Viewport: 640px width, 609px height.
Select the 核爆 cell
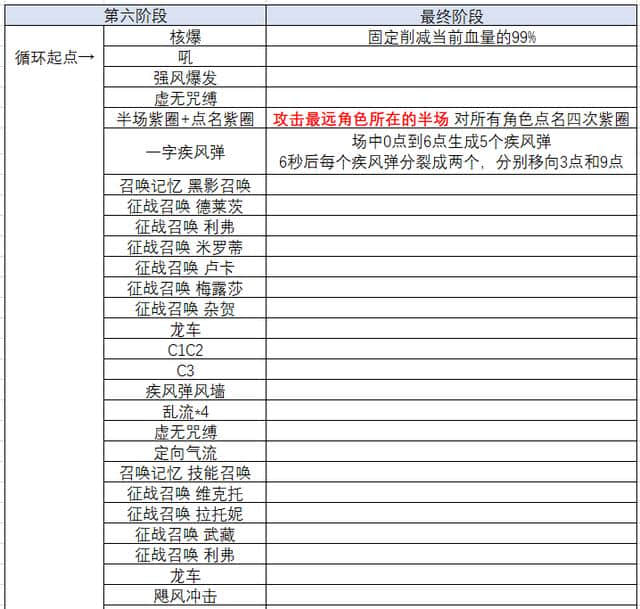(x=185, y=36)
